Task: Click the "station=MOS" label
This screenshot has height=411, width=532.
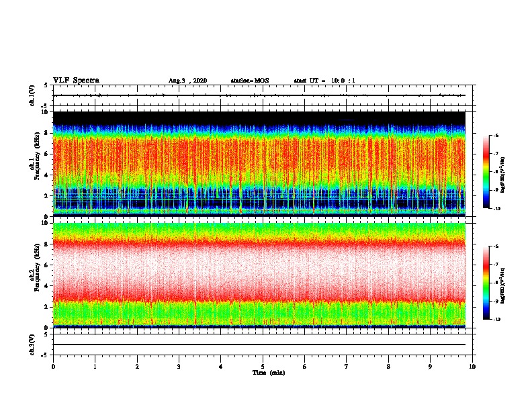Action: coord(250,81)
